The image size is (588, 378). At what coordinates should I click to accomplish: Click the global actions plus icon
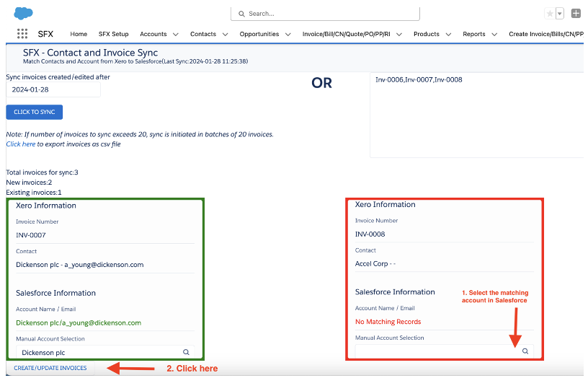(576, 14)
